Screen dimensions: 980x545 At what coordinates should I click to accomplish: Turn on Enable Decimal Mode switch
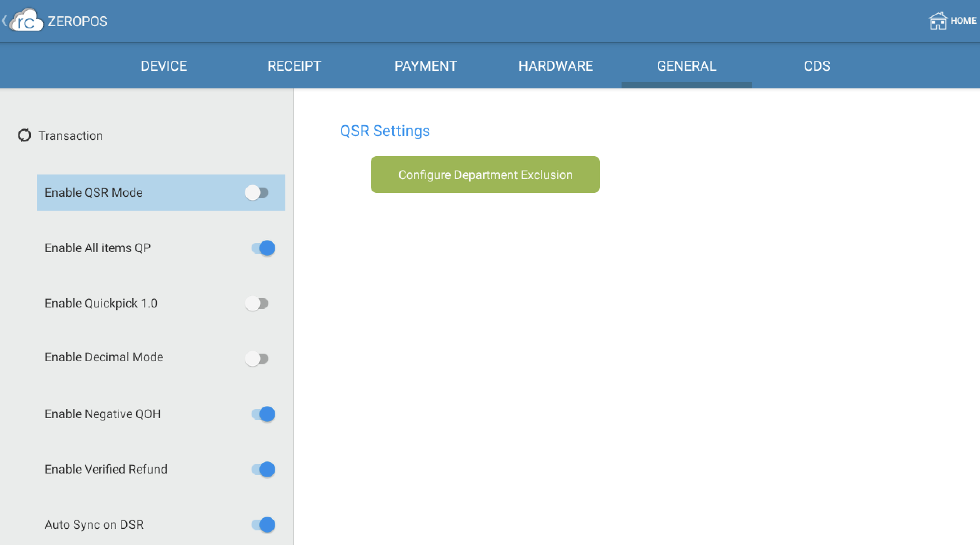point(257,359)
